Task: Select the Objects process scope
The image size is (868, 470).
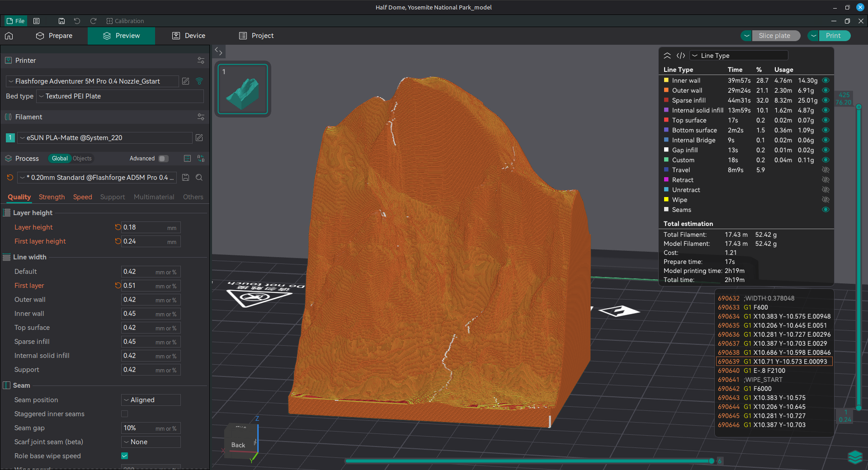Action: click(x=82, y=159)
